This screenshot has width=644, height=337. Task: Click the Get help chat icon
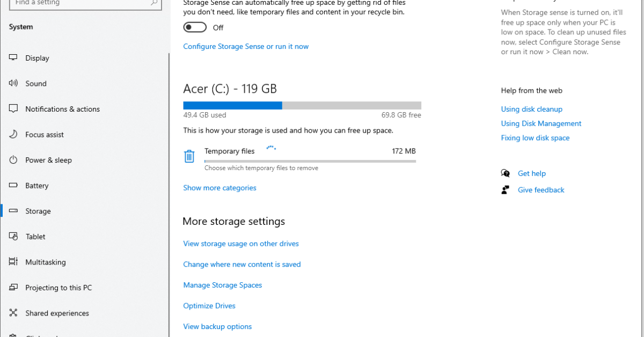point(505,173)
